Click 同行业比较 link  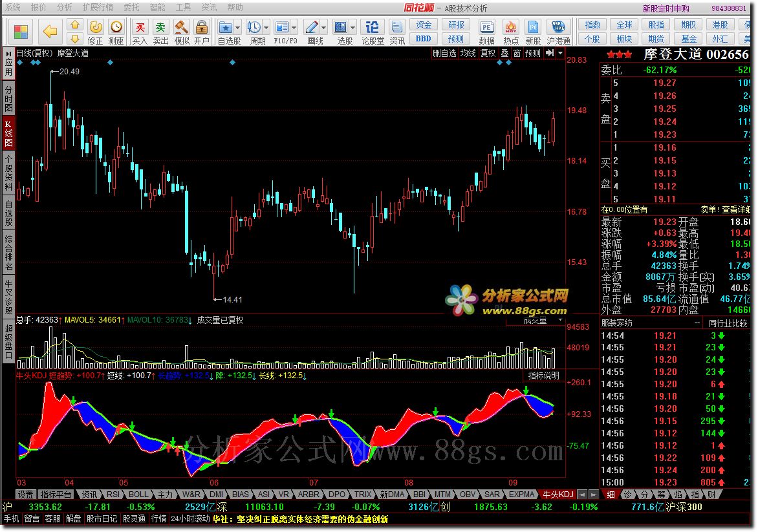[x=728, y=323]
